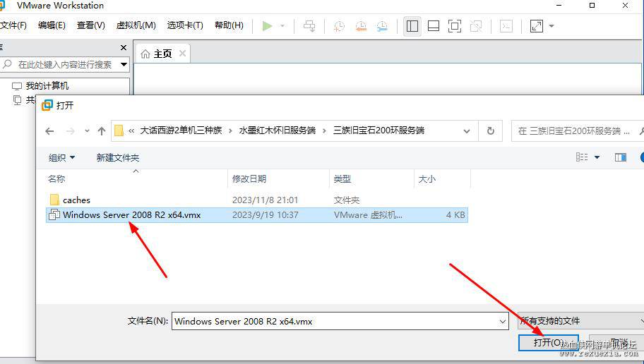Toggle the thumbnail bar view icon

(434, 26)
